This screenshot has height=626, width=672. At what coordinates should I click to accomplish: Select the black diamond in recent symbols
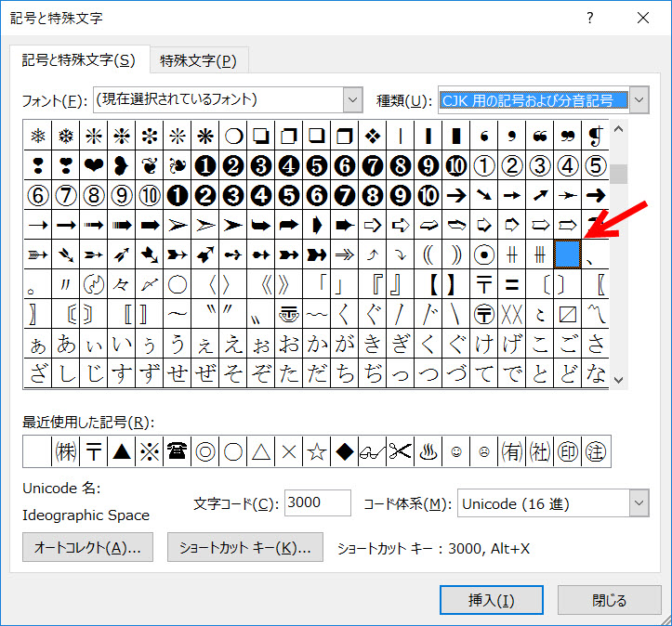click(x=344, y=452)
